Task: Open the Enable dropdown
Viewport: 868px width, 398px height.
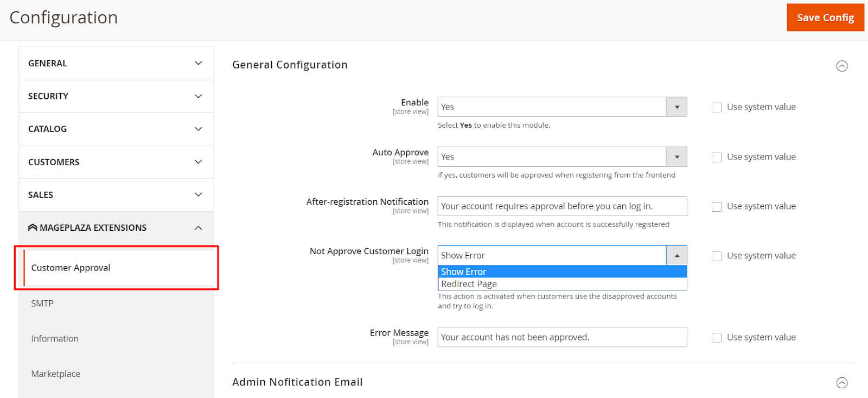Action: pos(562,107)
